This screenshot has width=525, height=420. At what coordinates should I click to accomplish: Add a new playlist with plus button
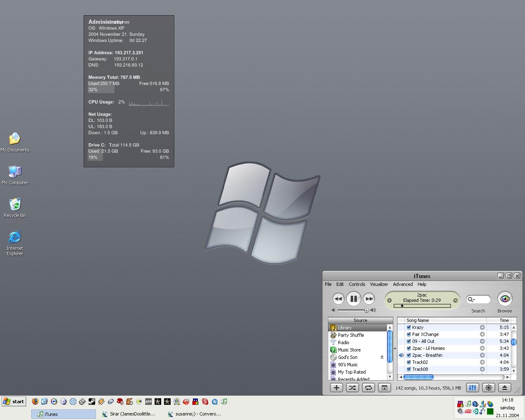coord(336,388)
